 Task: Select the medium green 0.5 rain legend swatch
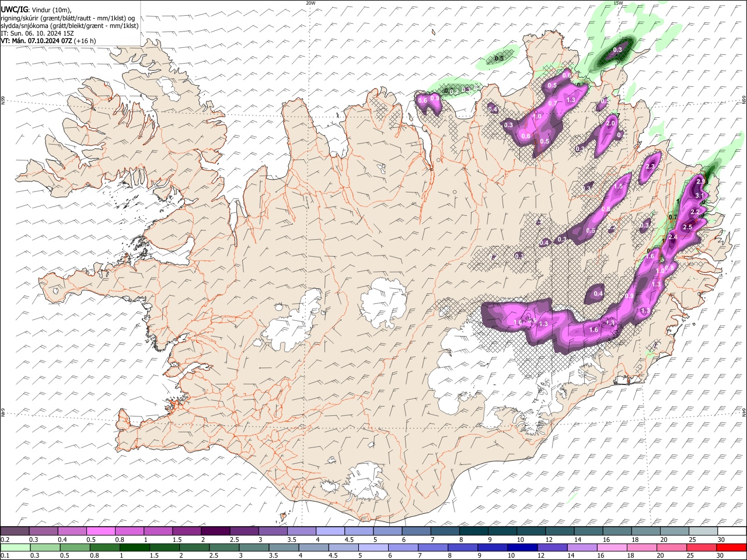pos(74,548)
